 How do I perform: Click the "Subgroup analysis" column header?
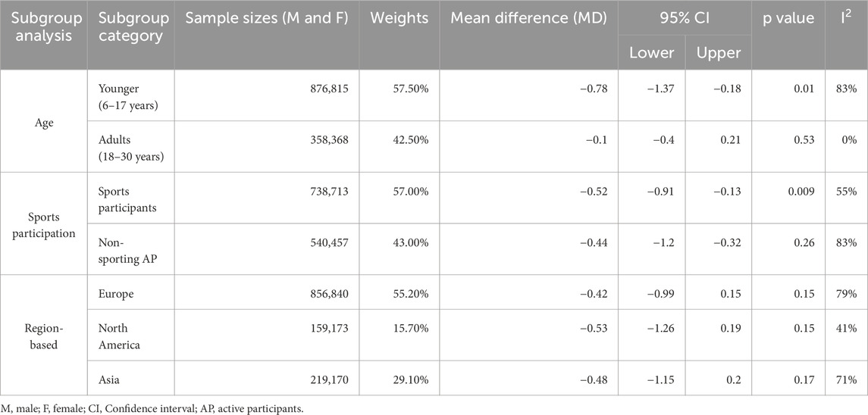44,27
